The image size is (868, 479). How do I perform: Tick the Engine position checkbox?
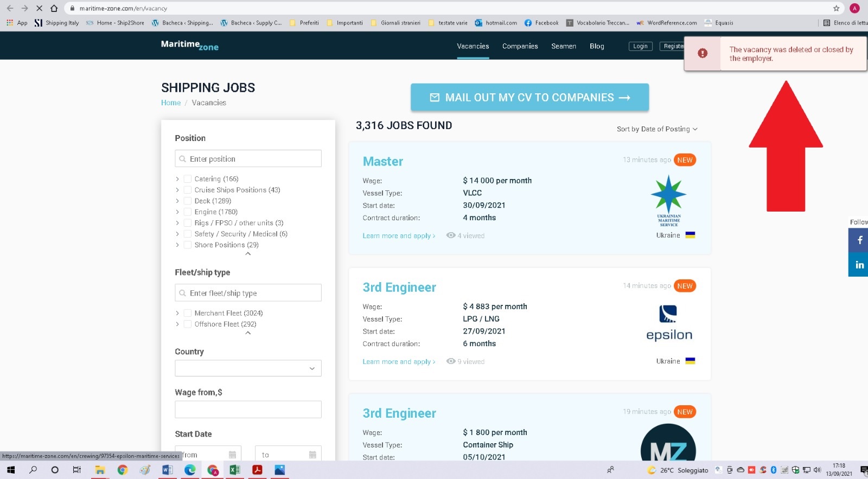click(x=187, y=212)
